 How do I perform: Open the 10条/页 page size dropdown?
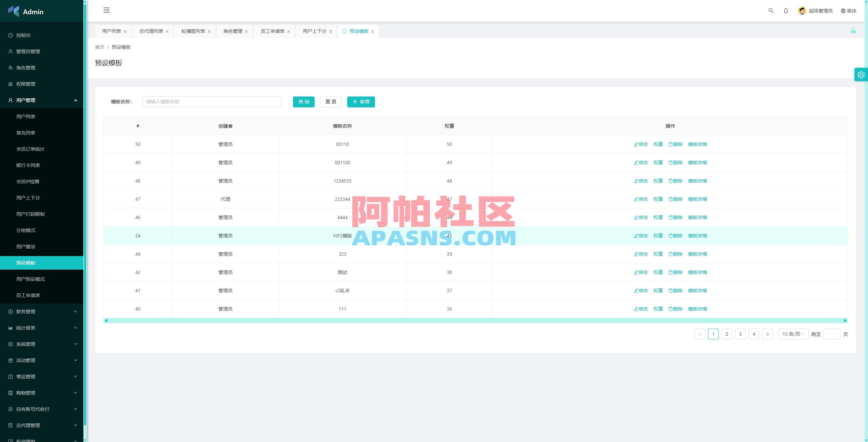[x=793, y=334]
